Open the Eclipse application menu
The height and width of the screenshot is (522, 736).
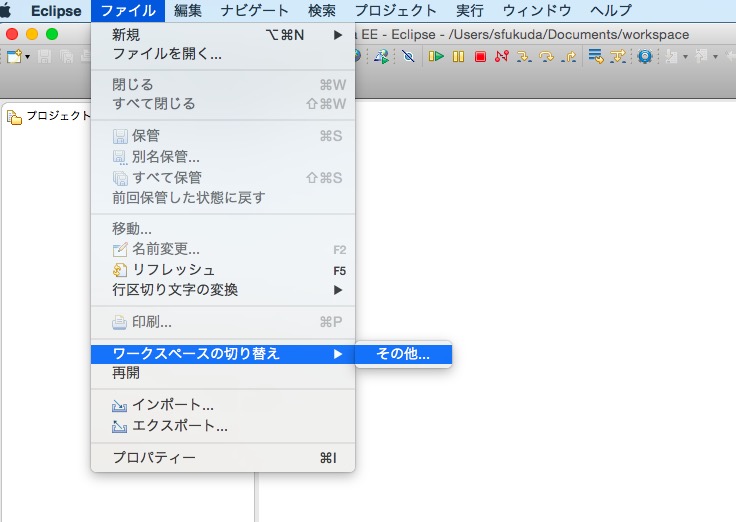coord(56,10)
